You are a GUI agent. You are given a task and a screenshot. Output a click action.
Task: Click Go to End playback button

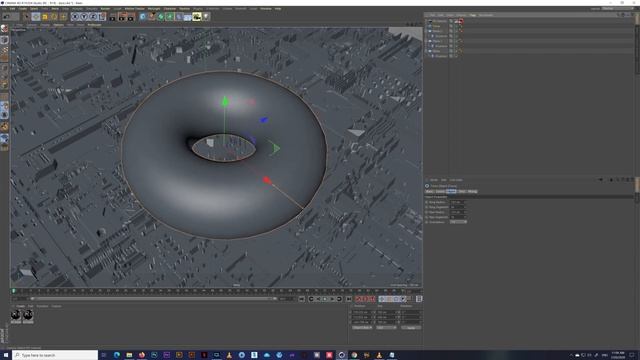[x=349, y=299]
